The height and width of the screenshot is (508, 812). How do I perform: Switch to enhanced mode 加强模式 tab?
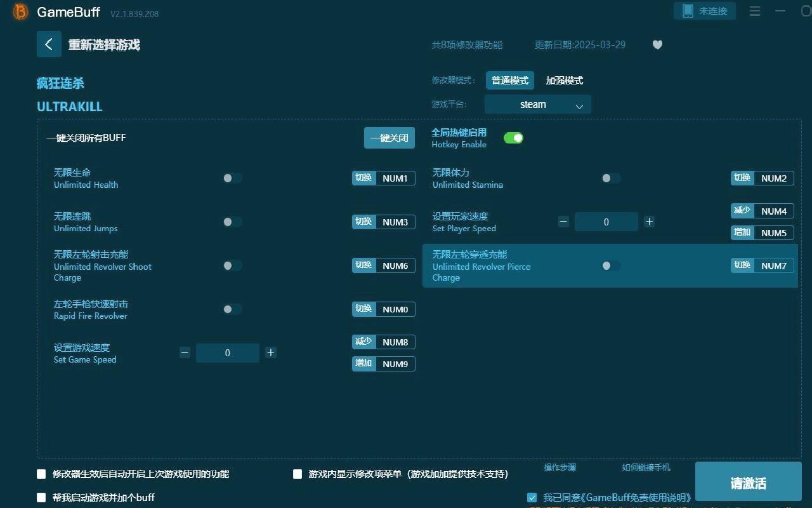coord(565,81)
